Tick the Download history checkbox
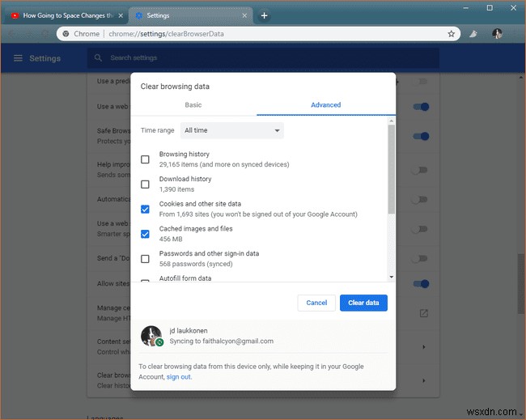The image size is (526, 420). [145, 185]
